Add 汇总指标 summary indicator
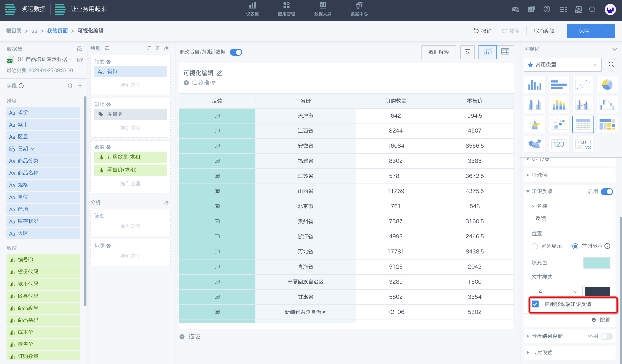Screen dimensions: 622x364 (x=200, y=82)
